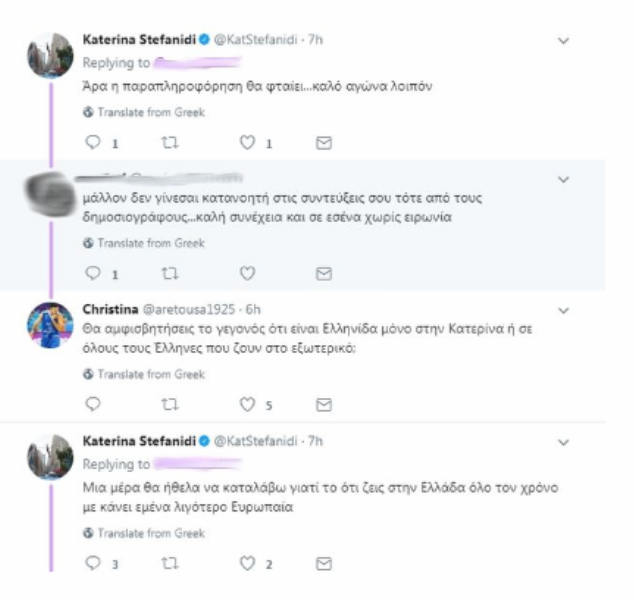Send Katerina's first tweet via direct message
The height and width of the screenshot is (600, 635).
[x=323, y=144]
